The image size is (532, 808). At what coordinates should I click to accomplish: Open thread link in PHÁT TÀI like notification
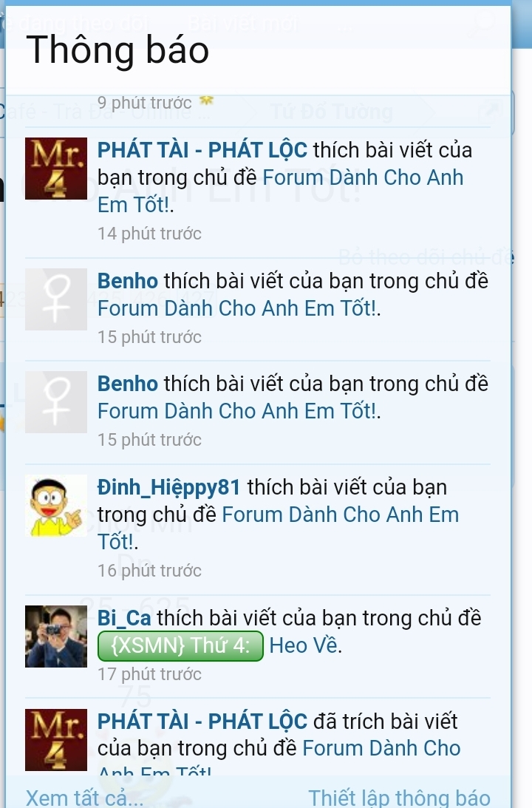363,178
